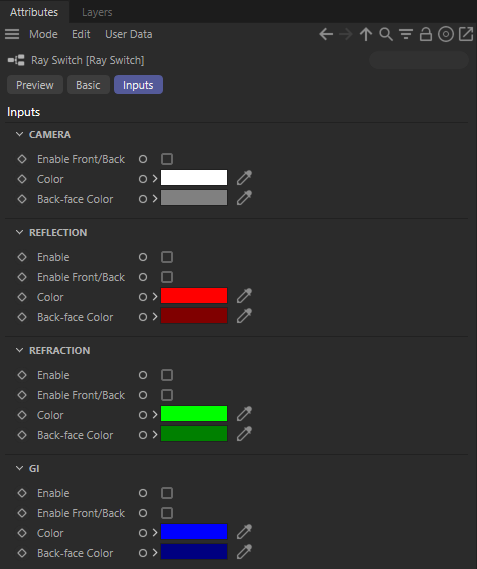Open the User Data menu
Image resolution: width=477 pixels, height=569 pixels.
[129, 34]
